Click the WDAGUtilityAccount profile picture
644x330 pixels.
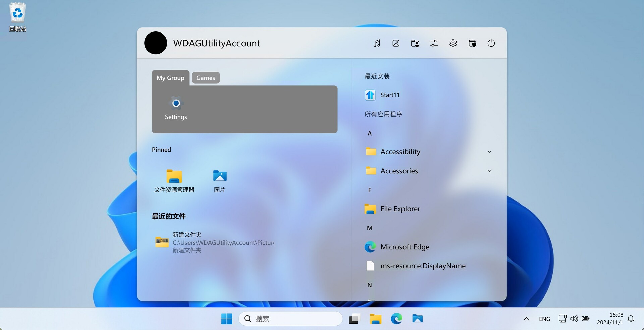156,43
